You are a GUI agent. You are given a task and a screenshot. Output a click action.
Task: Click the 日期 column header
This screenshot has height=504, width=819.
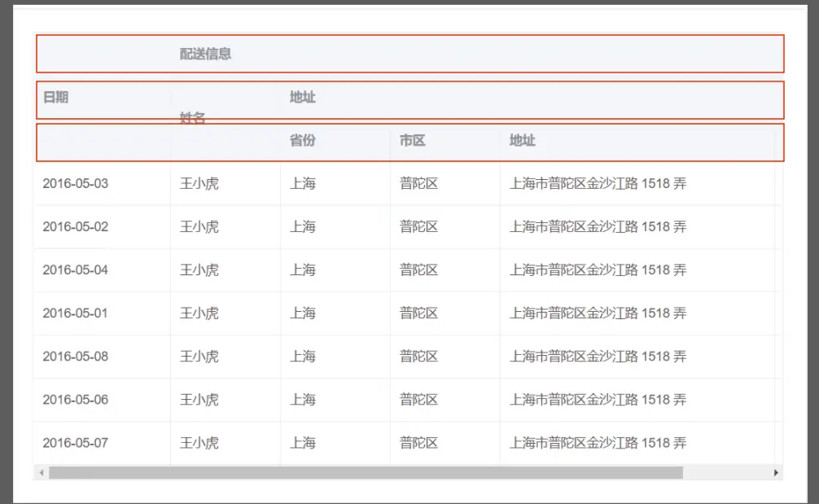click(56, 97)
